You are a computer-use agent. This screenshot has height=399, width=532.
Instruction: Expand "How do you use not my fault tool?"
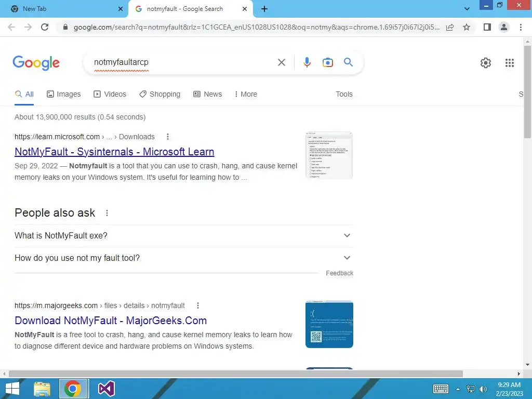(x=184, y=258)
